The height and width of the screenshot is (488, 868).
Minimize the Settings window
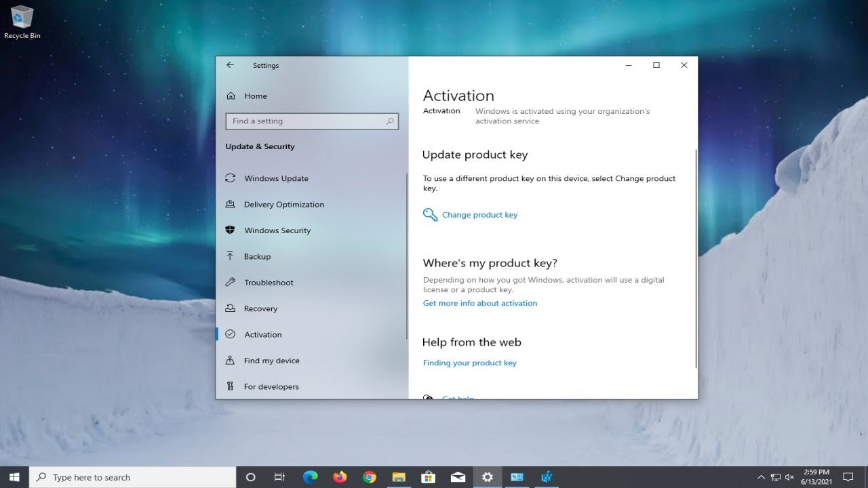tap(629, 65)
